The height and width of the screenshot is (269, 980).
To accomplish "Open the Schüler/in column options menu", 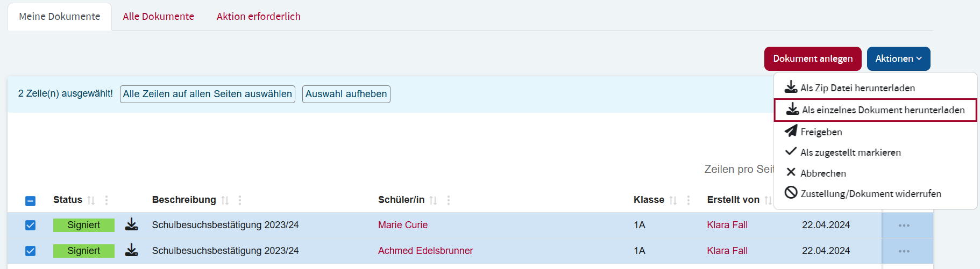I will pyautogui.click(x=449, y=200).
